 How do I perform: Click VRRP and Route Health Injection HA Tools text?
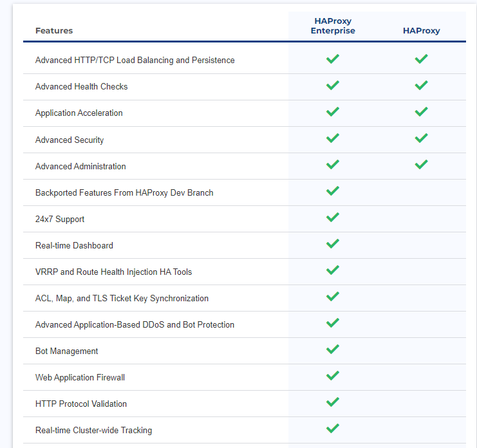[x=113, y=272]
